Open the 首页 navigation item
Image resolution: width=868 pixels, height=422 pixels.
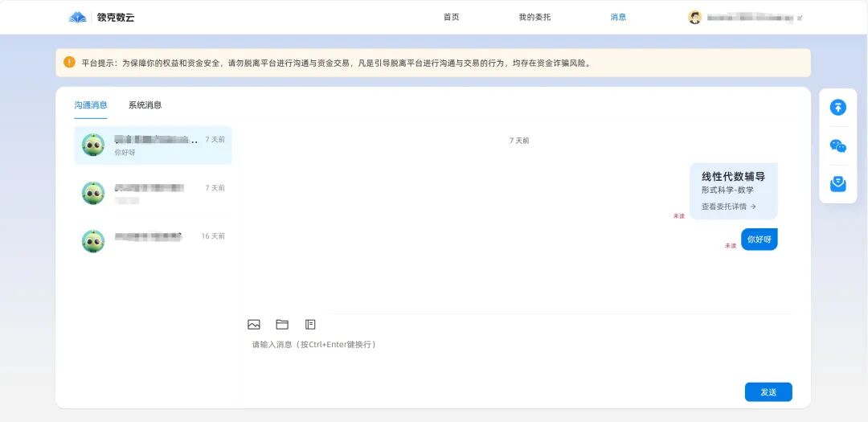point(451,17)
